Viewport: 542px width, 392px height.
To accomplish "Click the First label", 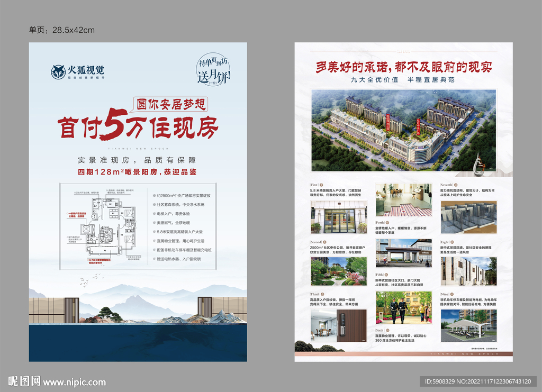I will pyautogui.click(x=314, y=185).
